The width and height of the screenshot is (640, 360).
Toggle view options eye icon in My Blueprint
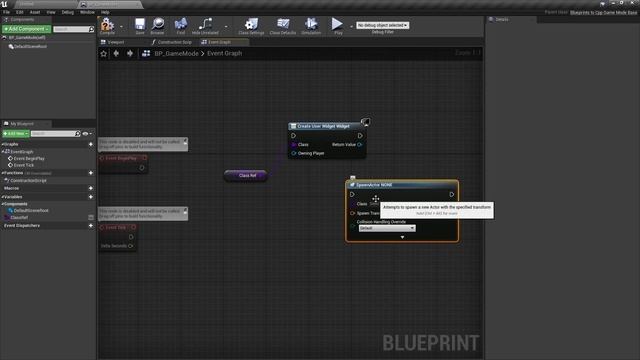pos(85,133)
